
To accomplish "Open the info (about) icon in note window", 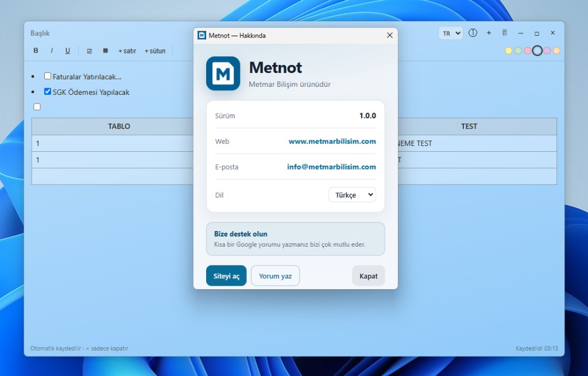I will pos(473,33).
